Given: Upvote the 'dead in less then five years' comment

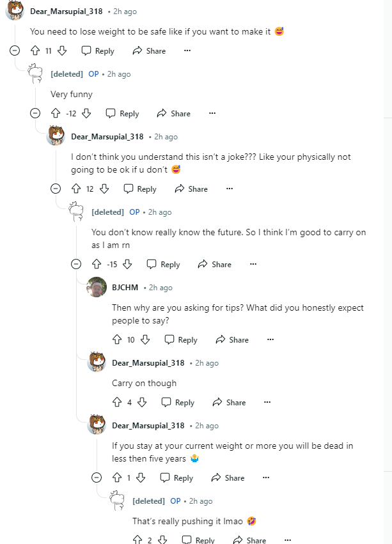Looking at the screenshot, I should (x=117, y=478).
